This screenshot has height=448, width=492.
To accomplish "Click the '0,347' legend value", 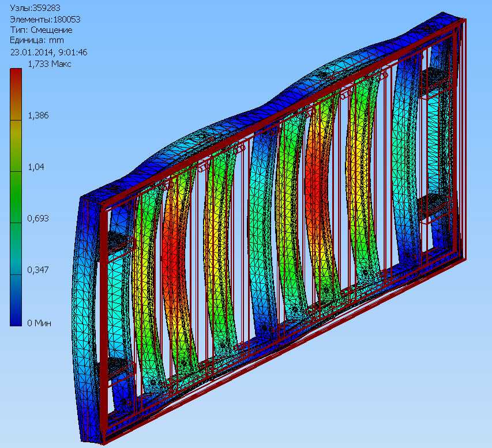I will pyautogui.click(x=38, y=270).
